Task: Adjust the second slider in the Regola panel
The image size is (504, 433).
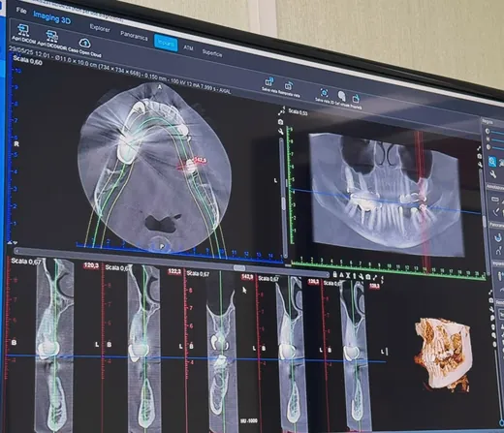Action: point(497,140)
